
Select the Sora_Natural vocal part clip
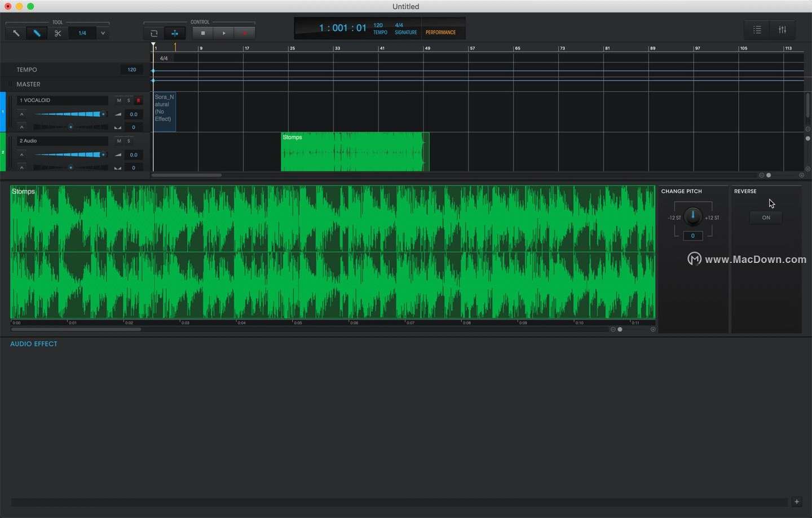(165, 112)
